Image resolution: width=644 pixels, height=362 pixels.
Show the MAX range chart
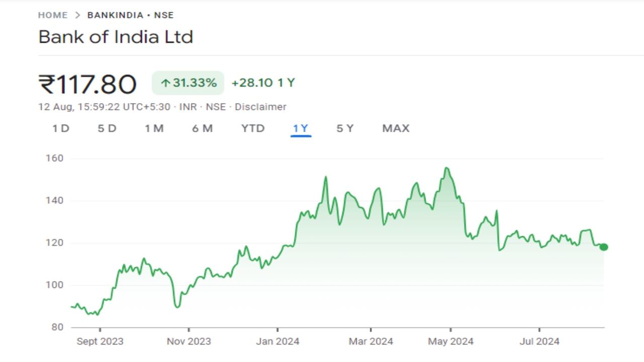pos(396,129)
